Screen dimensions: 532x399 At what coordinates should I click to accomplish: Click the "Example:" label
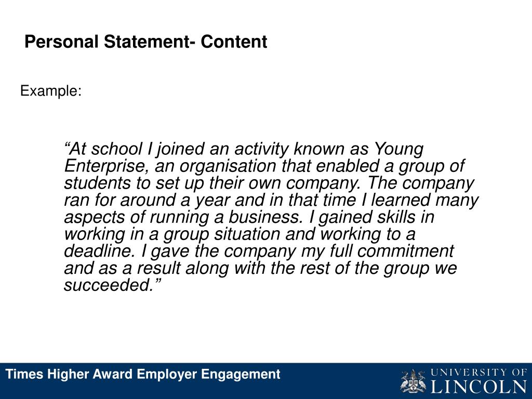[51, 91]
